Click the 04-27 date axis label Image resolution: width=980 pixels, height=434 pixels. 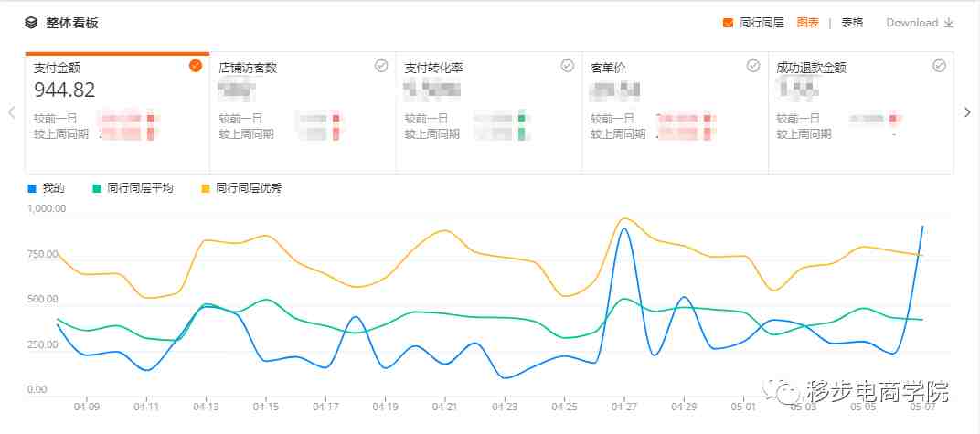point(624,407)
